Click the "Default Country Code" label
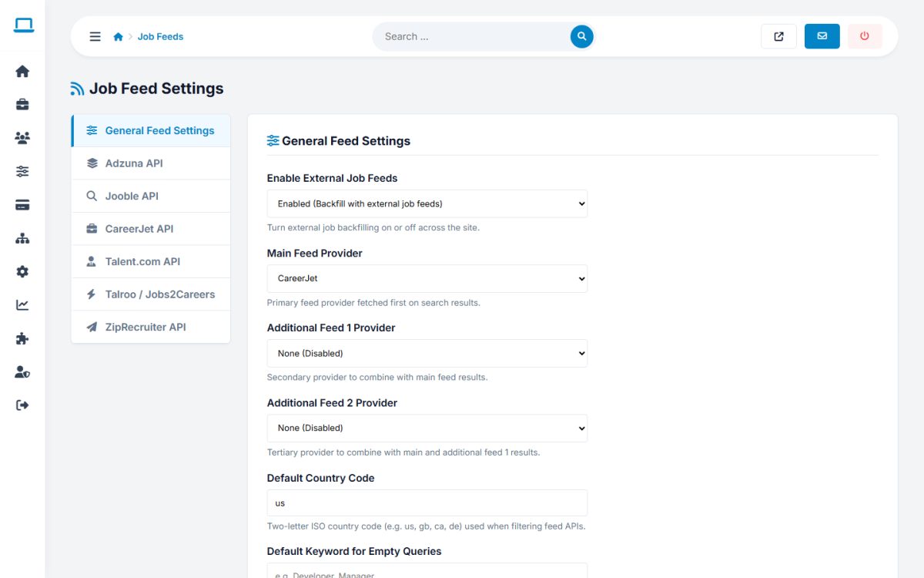 (321, 478)
